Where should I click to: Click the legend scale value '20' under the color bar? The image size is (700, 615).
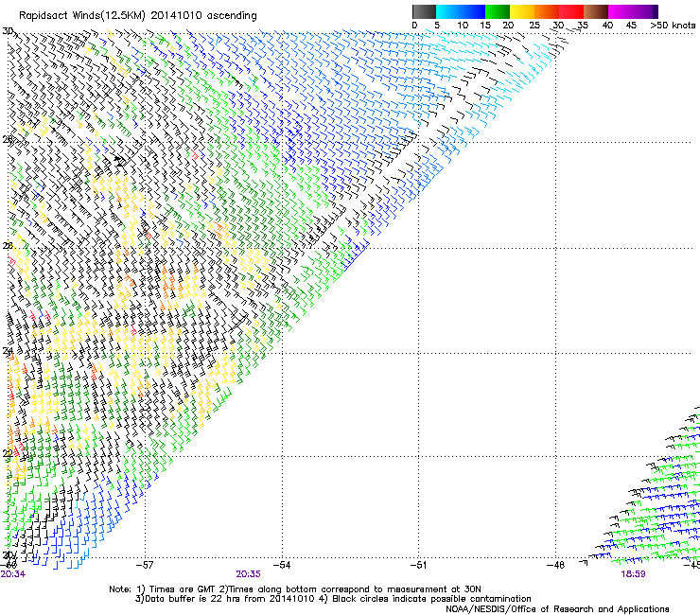(508, 25)
